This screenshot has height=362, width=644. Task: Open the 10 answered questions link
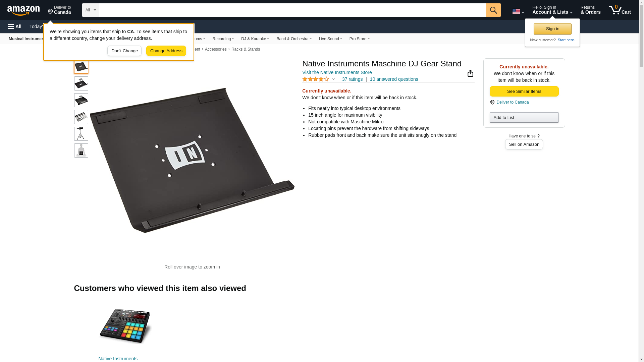pos(394,79)
